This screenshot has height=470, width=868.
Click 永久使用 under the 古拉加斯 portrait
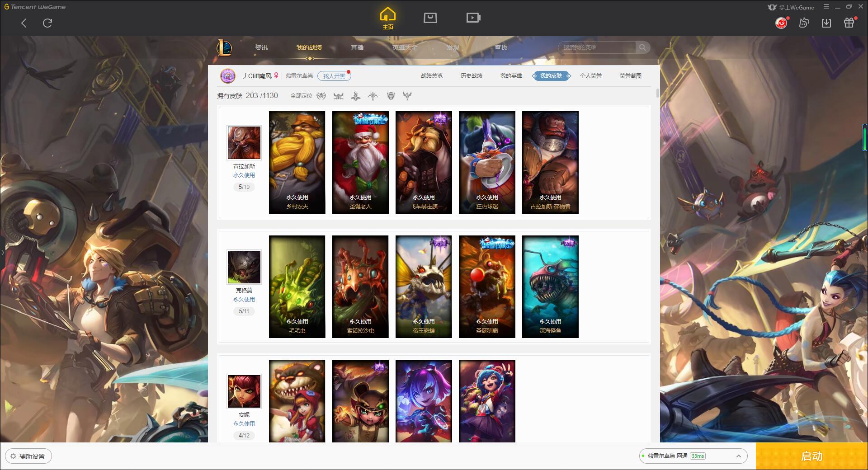click(244, 175)
